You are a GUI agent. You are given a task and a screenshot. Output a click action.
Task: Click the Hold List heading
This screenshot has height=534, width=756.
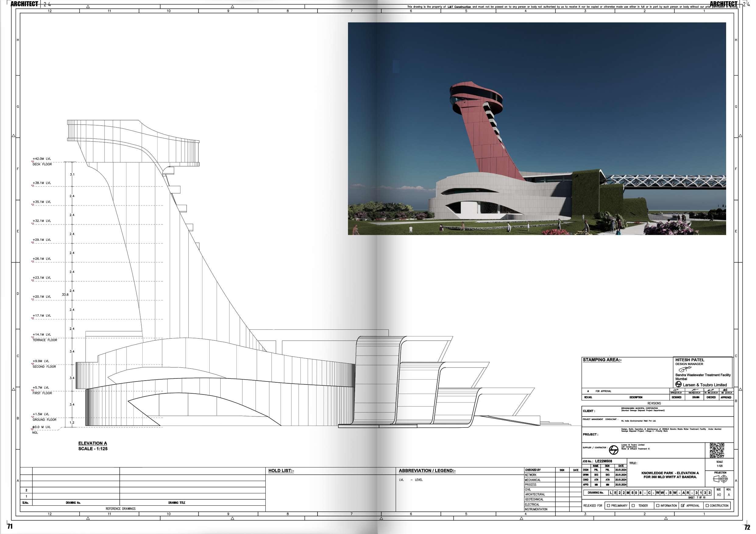[x=281, y=470]
